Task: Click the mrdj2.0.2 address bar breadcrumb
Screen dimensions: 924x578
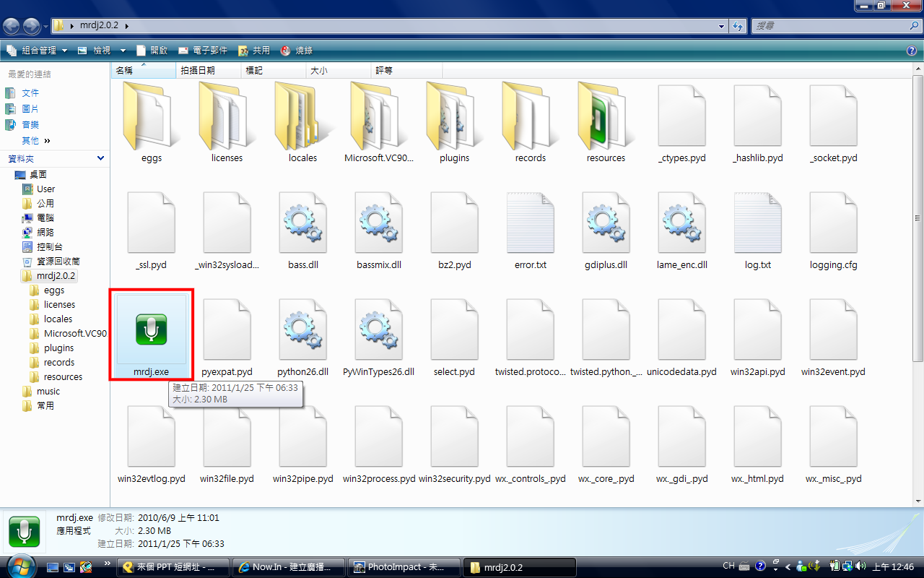Action: click(100, 26)
